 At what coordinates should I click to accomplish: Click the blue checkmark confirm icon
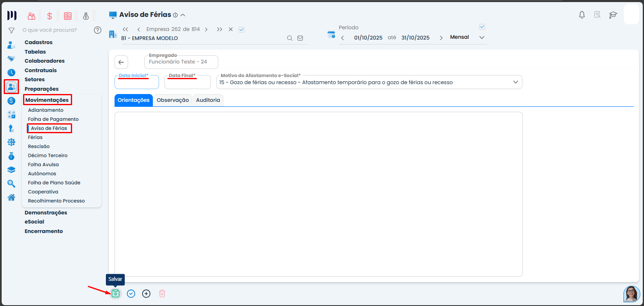click(131, 294)
